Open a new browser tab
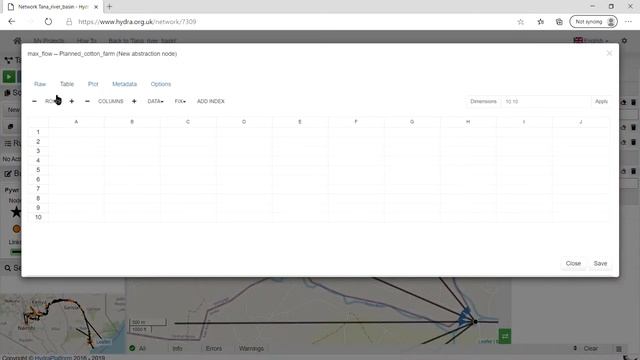 109,7
